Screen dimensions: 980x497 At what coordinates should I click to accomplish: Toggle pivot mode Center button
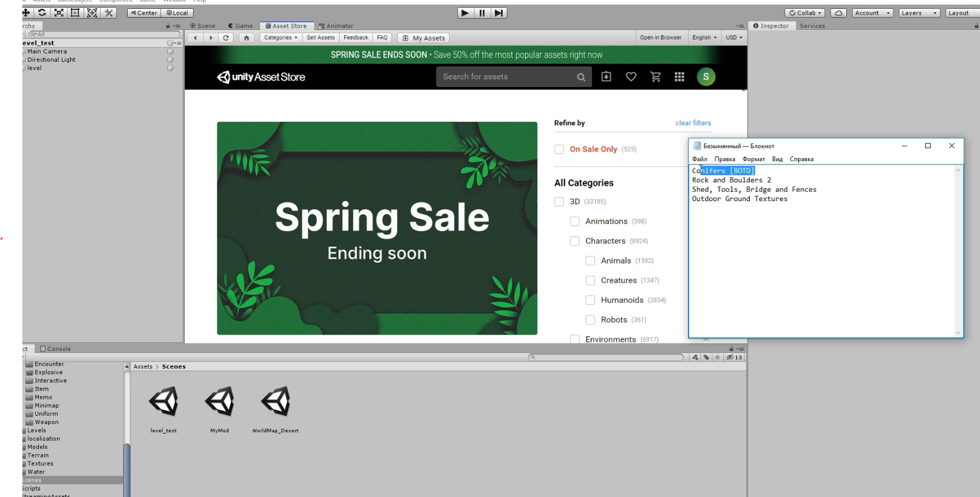tap(144, 13)
